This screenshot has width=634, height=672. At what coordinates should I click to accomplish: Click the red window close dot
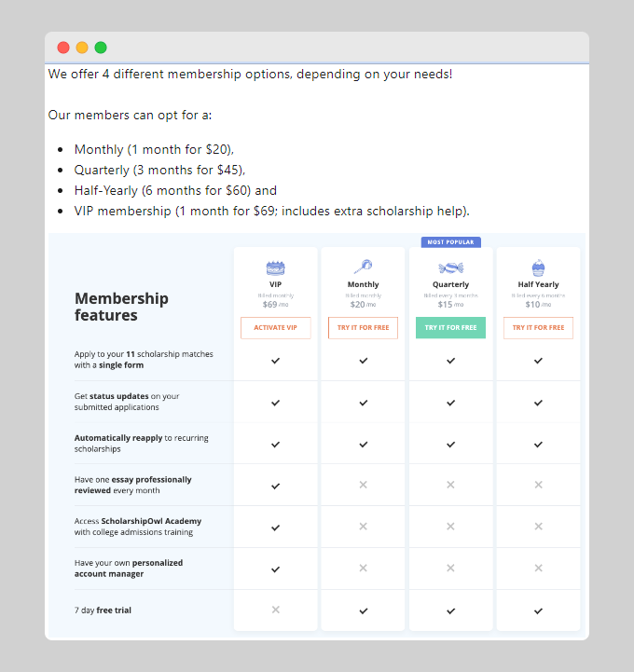63,48
